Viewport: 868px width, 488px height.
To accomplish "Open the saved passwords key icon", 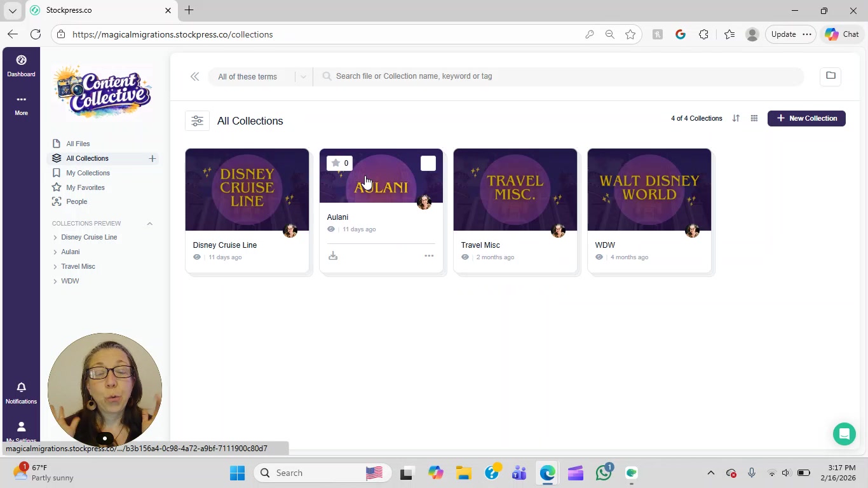I will 590,34.
